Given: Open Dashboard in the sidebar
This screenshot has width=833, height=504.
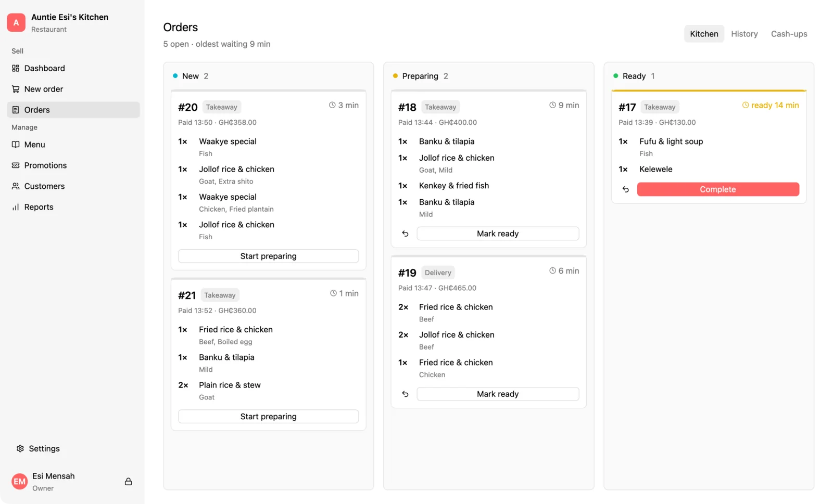Looking at the screenshot, I should point(73,68).
